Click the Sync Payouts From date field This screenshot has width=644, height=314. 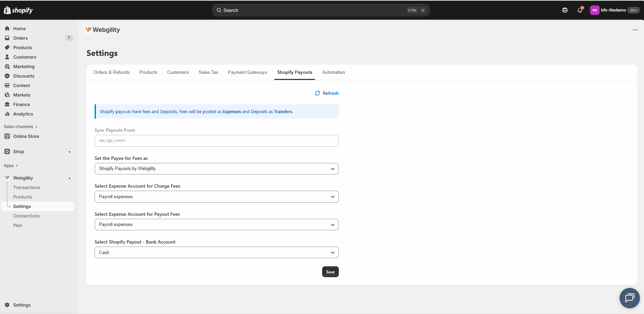[x=216, y=141]
